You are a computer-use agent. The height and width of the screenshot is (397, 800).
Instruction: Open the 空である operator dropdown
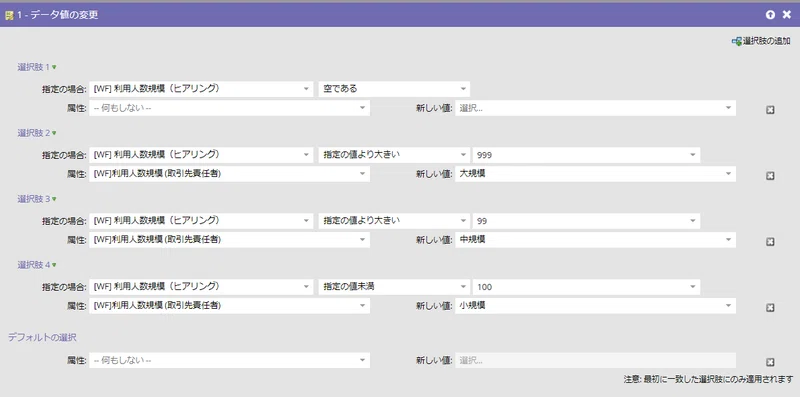[x=394, y=89]
